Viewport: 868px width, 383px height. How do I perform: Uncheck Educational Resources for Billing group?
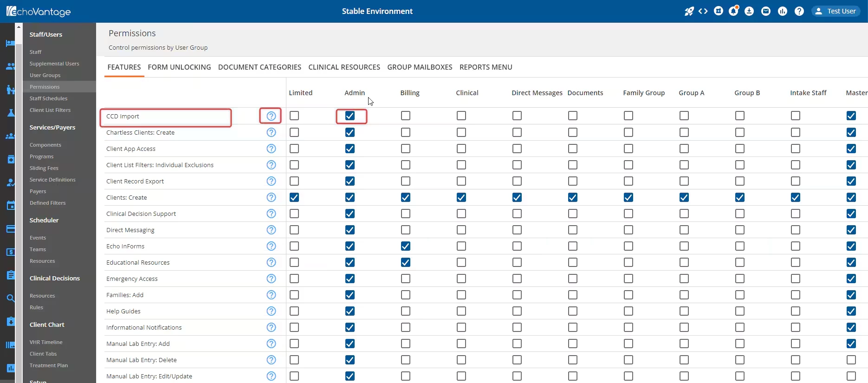tap(406, 262)
